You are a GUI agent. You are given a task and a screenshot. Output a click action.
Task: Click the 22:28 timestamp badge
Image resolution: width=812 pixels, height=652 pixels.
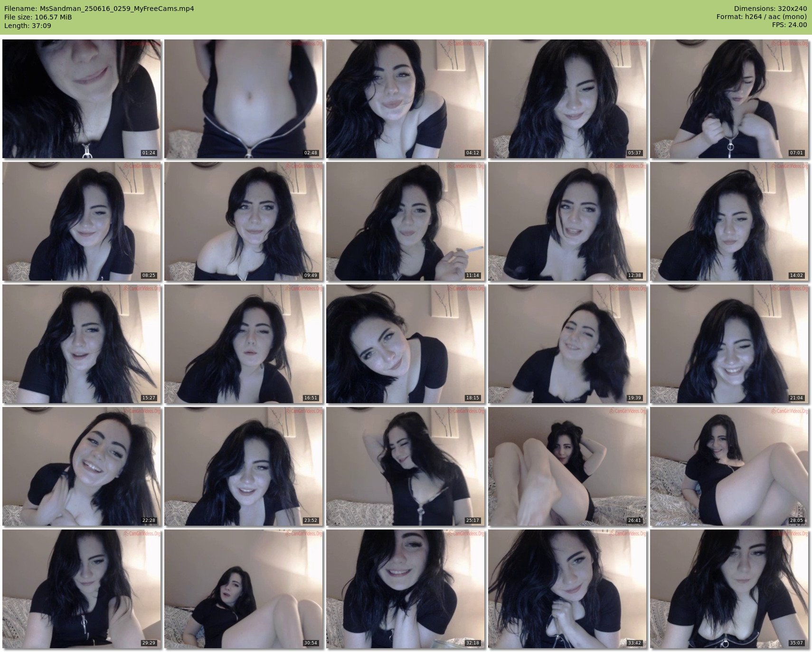click(x=149, y=520)
